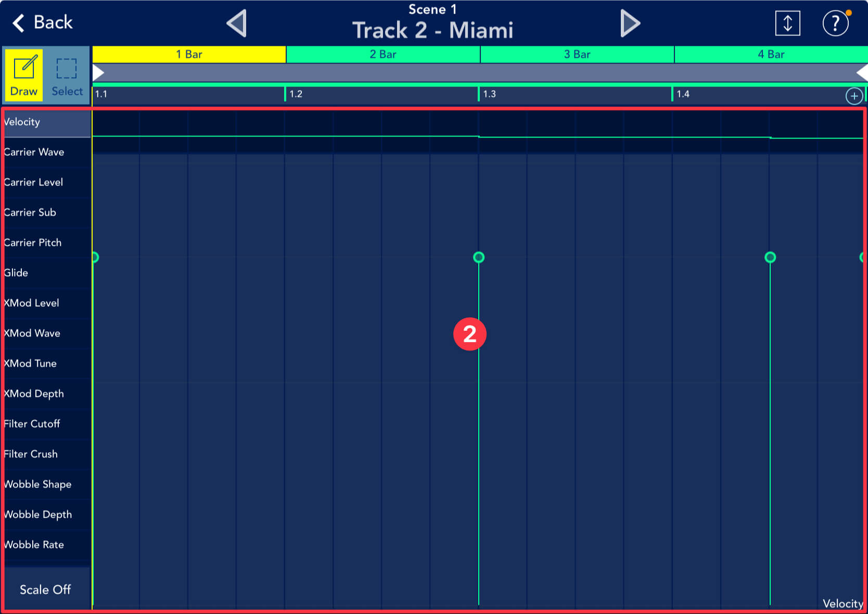The image size is (868, 614).
Task: Go to the next track arrow
Action: tap(630, 24)
